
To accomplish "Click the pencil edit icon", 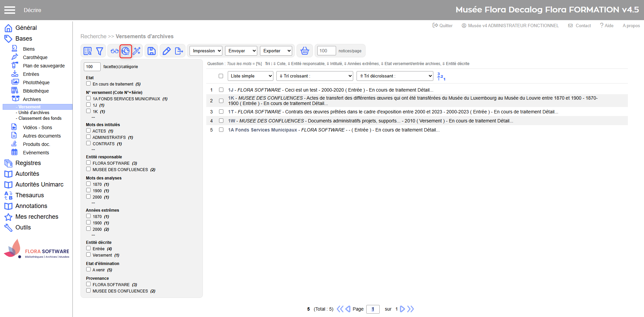I will point(166,51).
